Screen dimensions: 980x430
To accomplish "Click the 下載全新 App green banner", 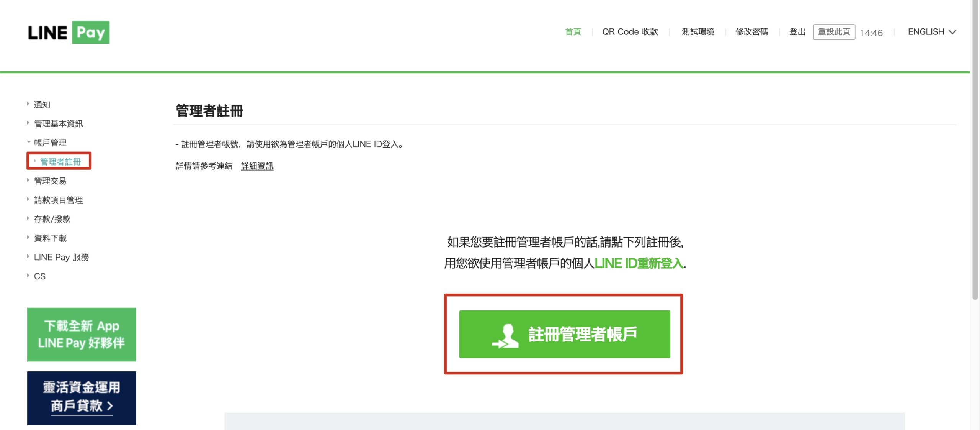I will [x=82, y=334].
